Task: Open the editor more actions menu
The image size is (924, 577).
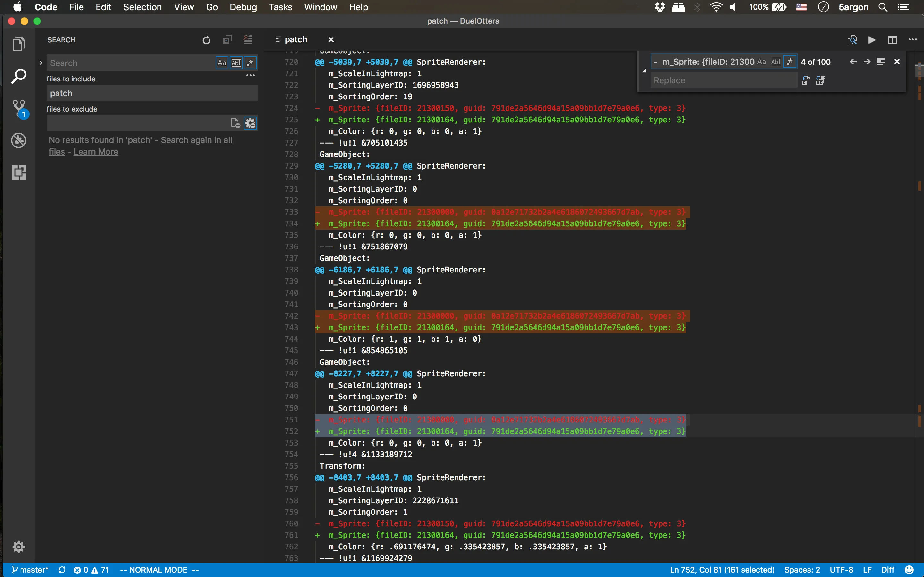Action: [x=912, y=40]
